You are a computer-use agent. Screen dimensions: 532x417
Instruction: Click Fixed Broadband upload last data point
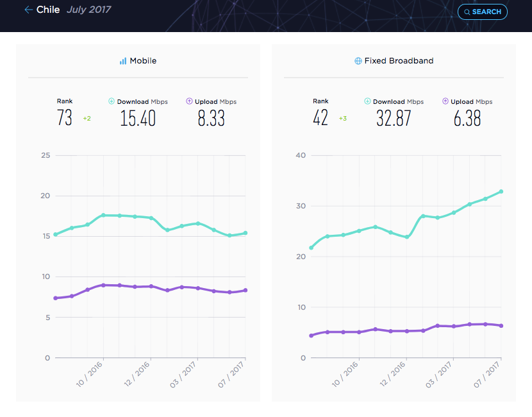point(501,326)
